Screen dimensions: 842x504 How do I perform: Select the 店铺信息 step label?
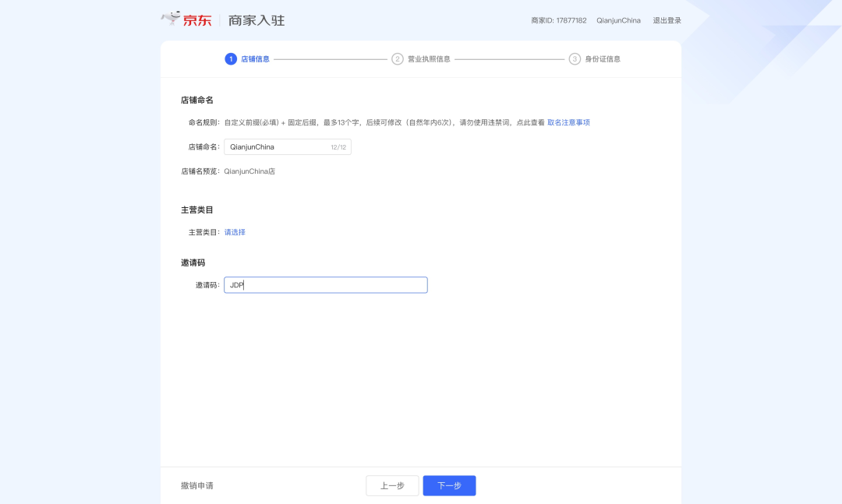coord(255,59)
